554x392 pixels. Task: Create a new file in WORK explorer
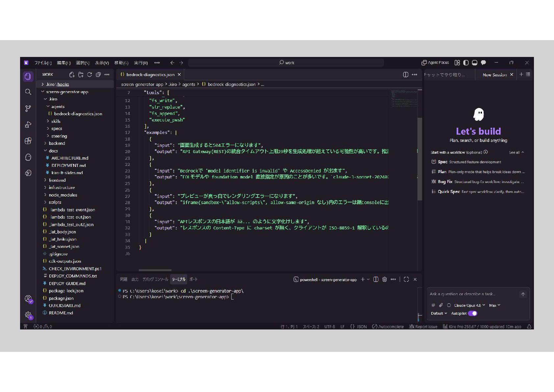pyautogui.click(x=72, y=75)
